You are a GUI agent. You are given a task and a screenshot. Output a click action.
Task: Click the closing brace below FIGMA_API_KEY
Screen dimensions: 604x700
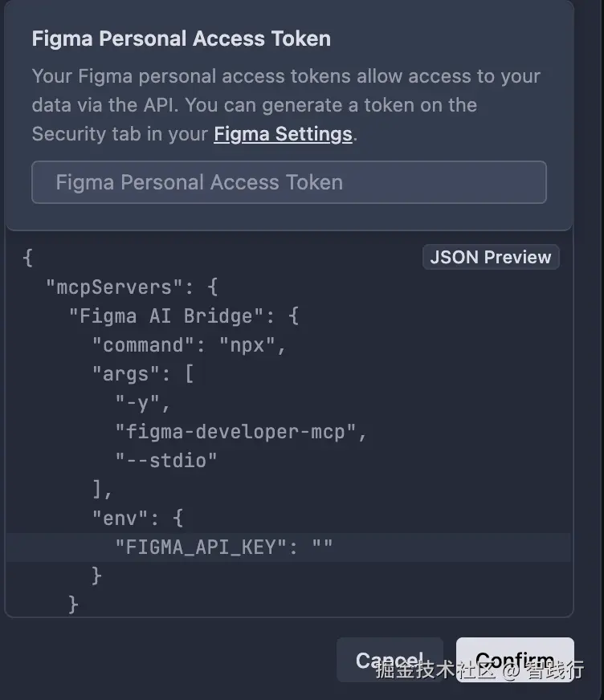click(97, 576)
